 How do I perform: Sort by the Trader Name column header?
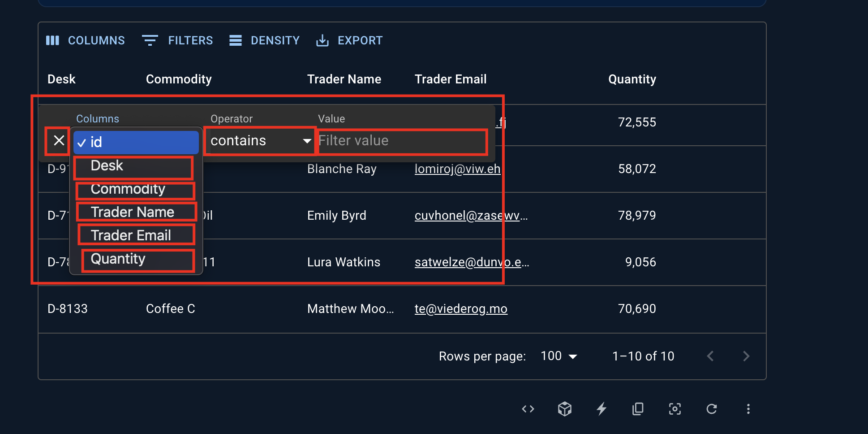tap(344, 79)
